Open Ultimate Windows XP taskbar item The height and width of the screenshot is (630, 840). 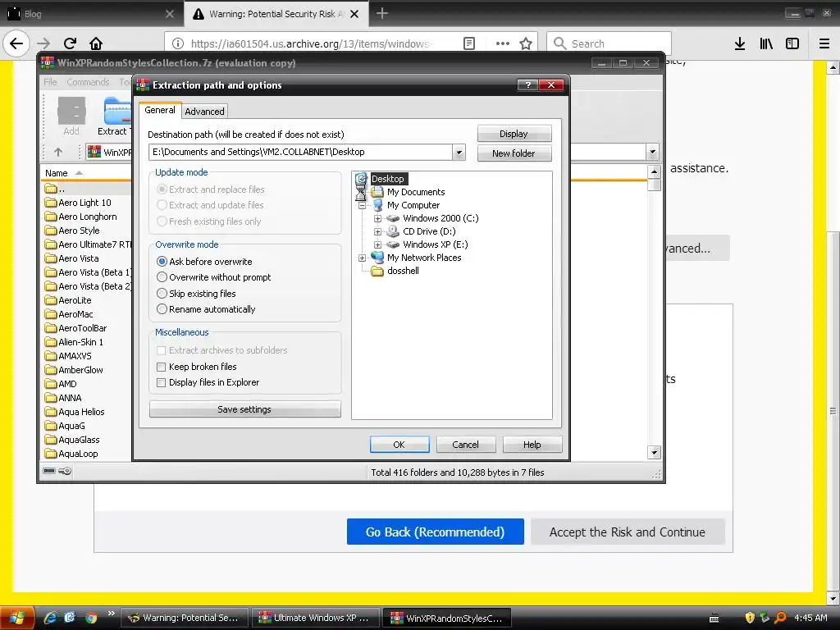pyautogui.click(x=315, y=618)
